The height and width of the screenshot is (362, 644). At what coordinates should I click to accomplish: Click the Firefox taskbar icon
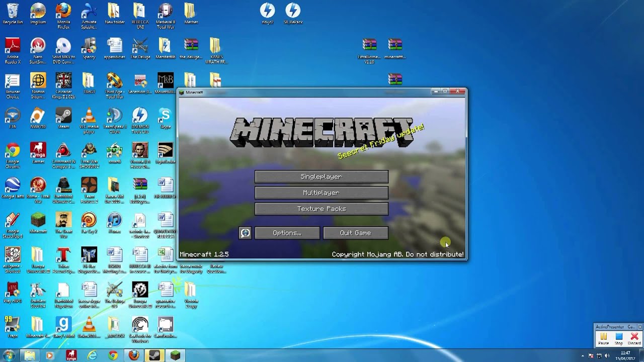(133, 355)
